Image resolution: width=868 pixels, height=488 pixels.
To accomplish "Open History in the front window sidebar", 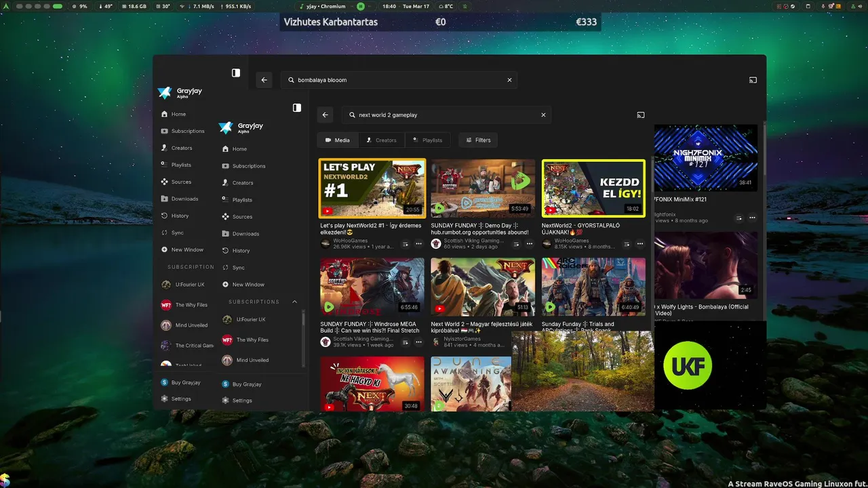I will pyautogui.click(x=241, y=251).
